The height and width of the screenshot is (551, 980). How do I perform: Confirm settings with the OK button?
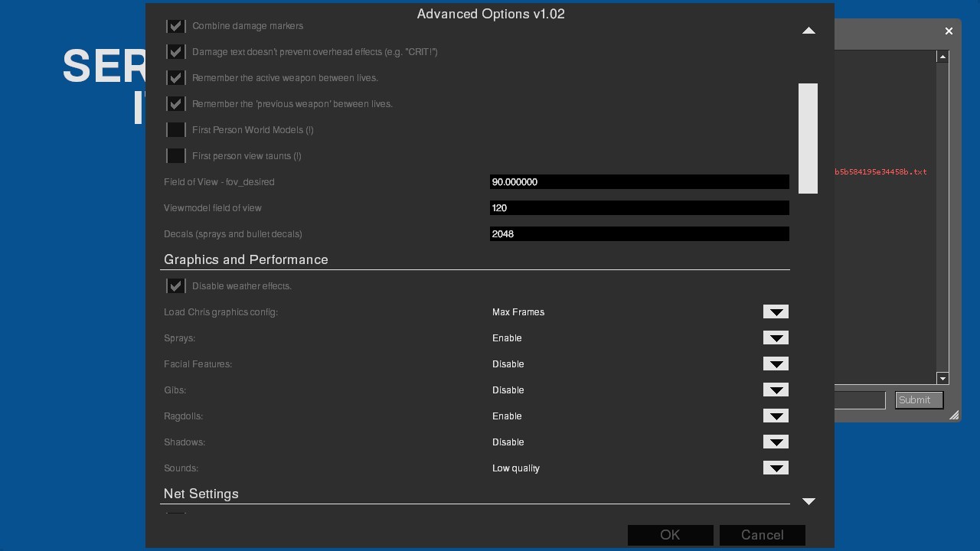click(x=671, y=536)
